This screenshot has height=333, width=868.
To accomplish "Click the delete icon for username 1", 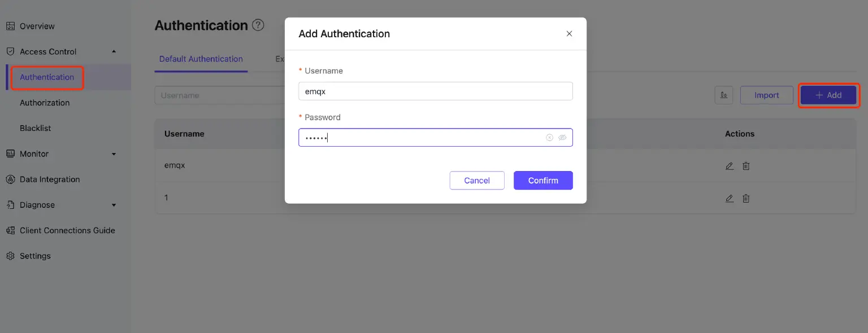I will coord(745,198).
